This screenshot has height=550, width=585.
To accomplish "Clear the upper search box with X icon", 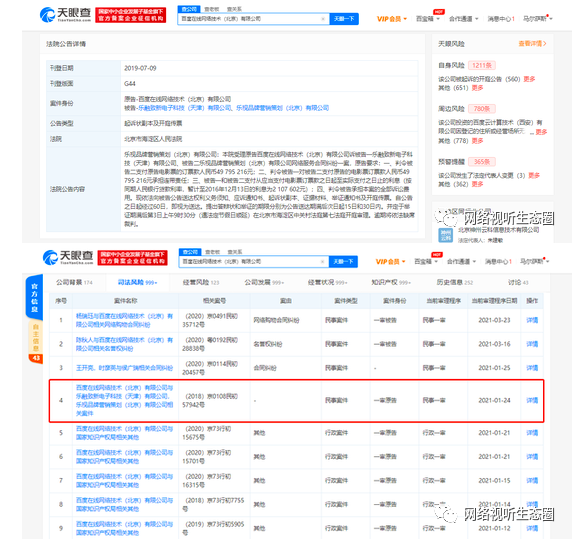I will coord(323,19).
